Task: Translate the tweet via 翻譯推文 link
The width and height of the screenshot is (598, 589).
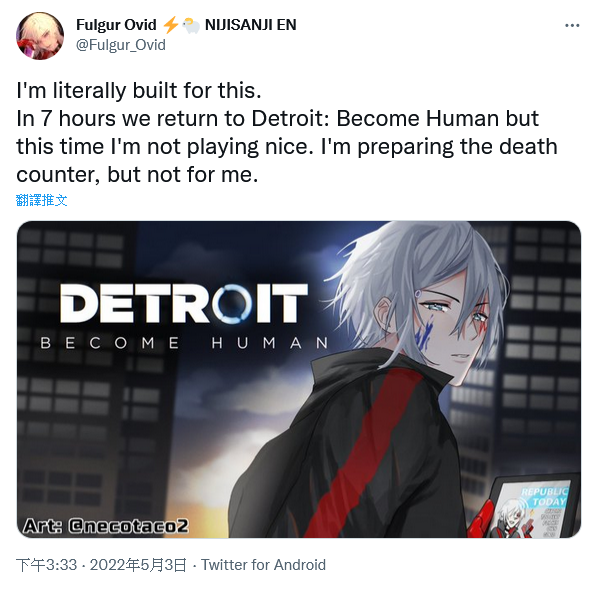Action: (x=42, y=200)
